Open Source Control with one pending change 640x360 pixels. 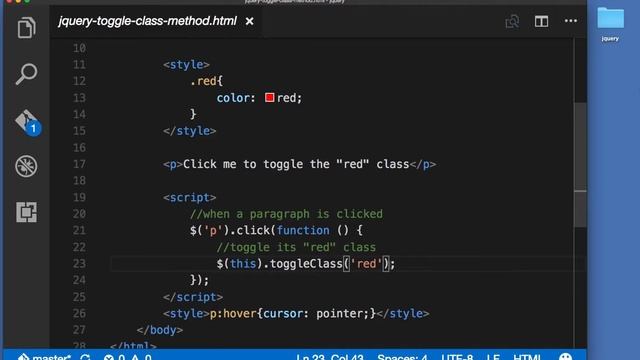coord(27,122)
